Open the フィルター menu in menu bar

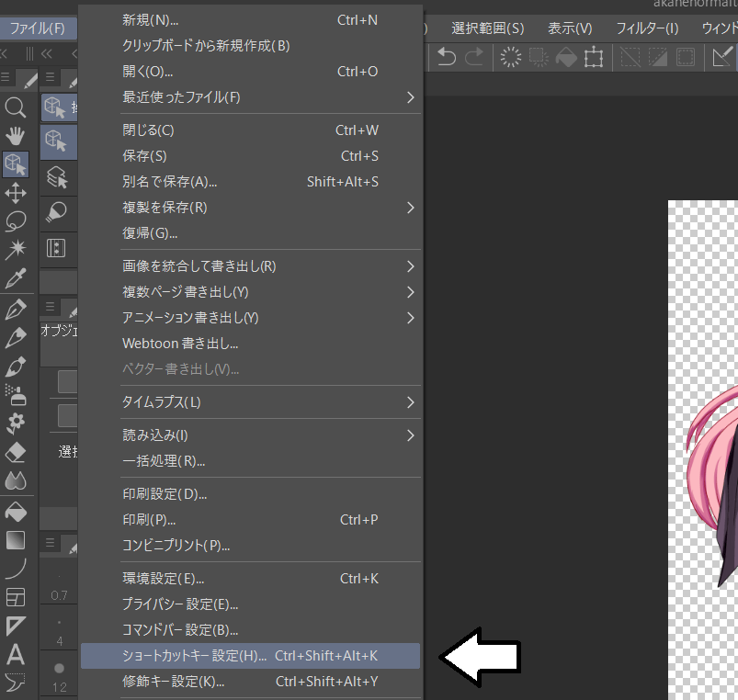click(647, 28)
